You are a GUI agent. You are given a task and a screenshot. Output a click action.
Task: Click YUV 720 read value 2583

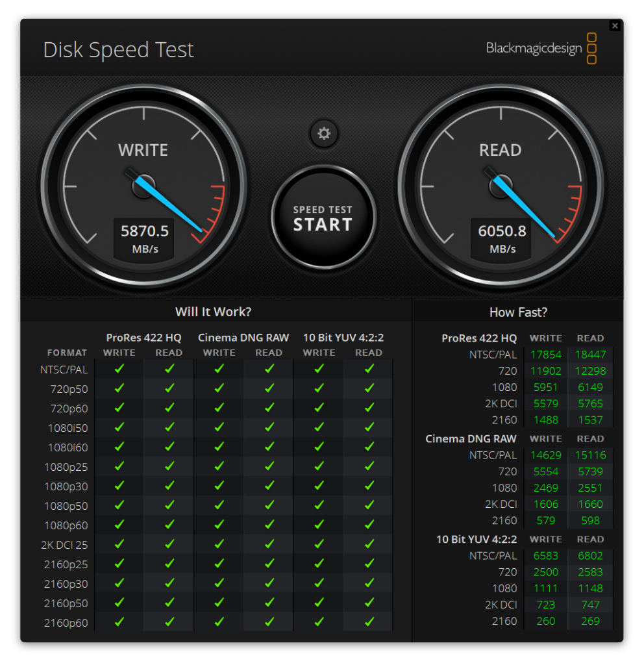pyautogui.click(x=590, y=572)
